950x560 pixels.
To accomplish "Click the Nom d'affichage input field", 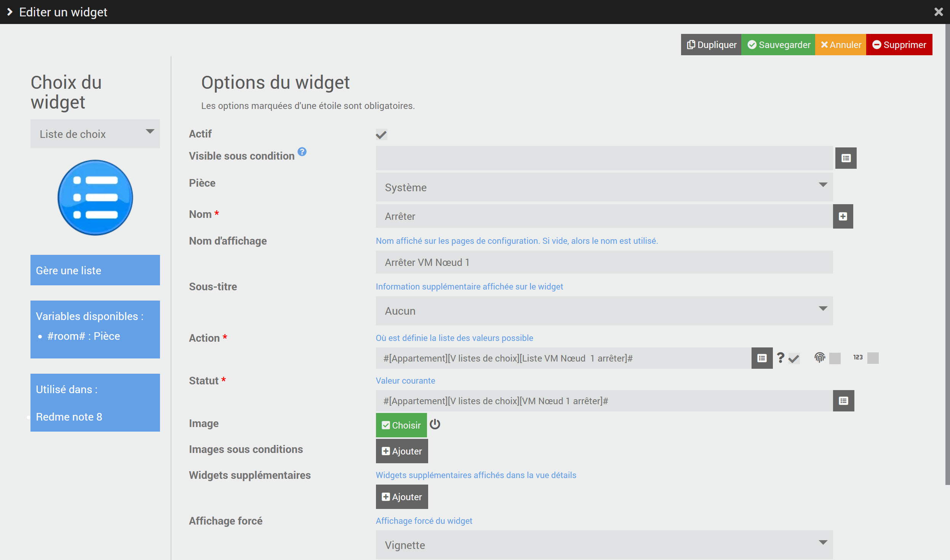I will (604, 262).
